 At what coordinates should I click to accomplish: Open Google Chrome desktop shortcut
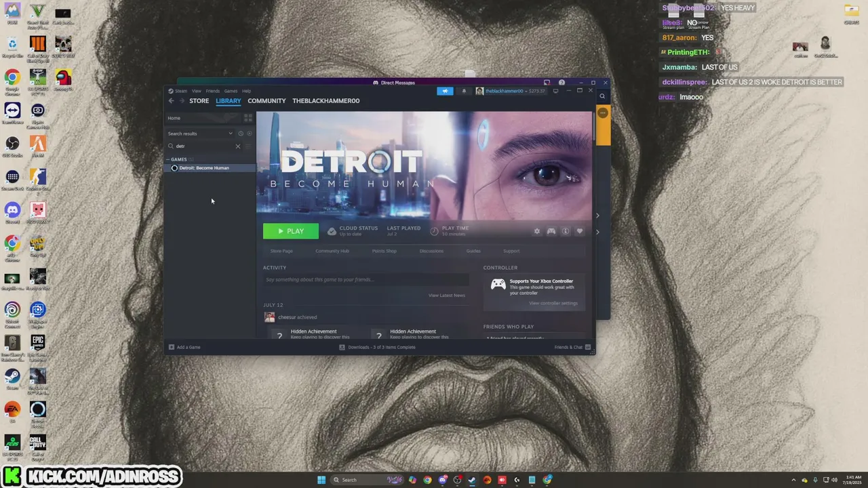point(12,81)
